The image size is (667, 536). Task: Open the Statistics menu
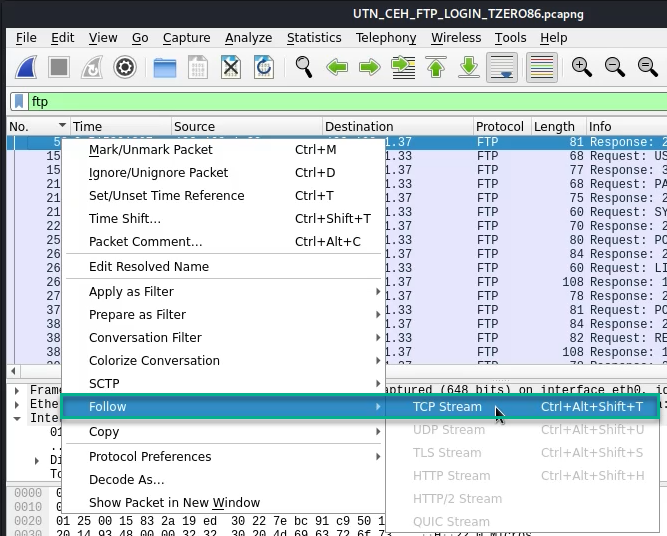(x=314, y=38)
